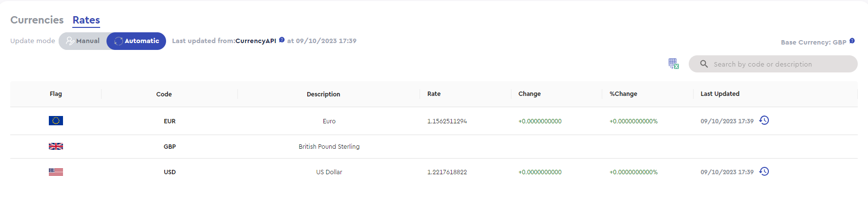Click the European Union flag icon
Viewport: 868px width, 208px height.
(x=56, y=120)
